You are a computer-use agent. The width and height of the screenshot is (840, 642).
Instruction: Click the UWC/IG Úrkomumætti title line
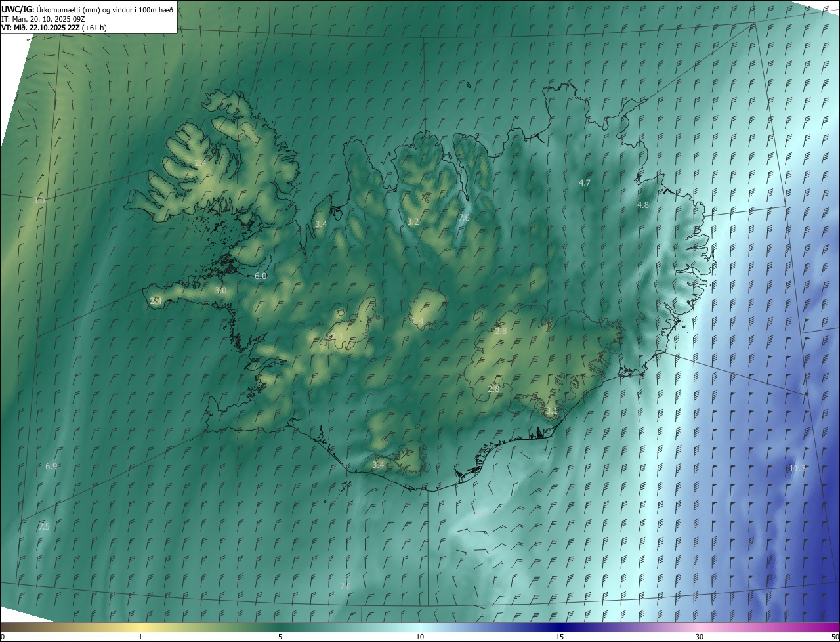[x=87, y=9]
